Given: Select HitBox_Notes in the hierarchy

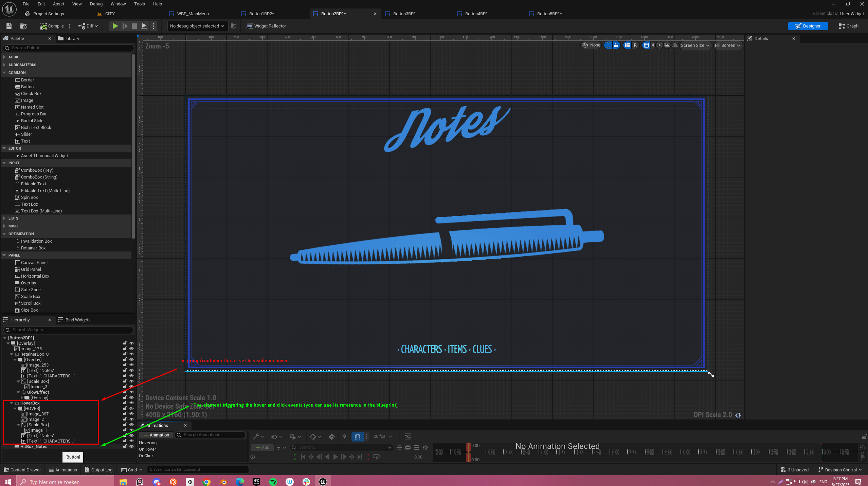Looking at the screenshot, I should (x=34, y=447).
